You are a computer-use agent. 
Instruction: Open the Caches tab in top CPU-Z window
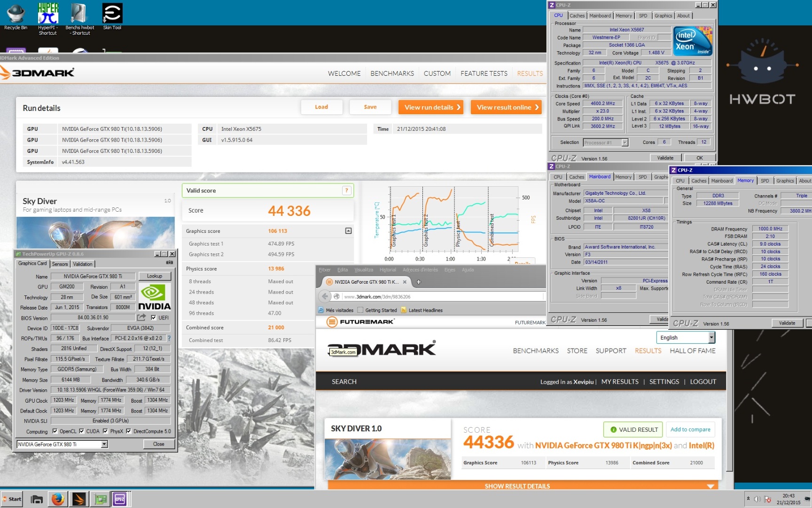[x=577, y=16]
